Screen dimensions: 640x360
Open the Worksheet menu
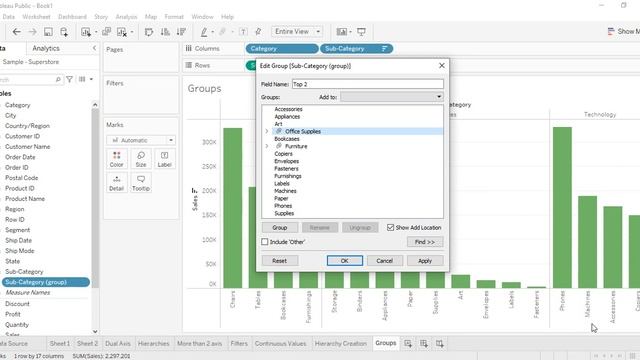point(36,17)
